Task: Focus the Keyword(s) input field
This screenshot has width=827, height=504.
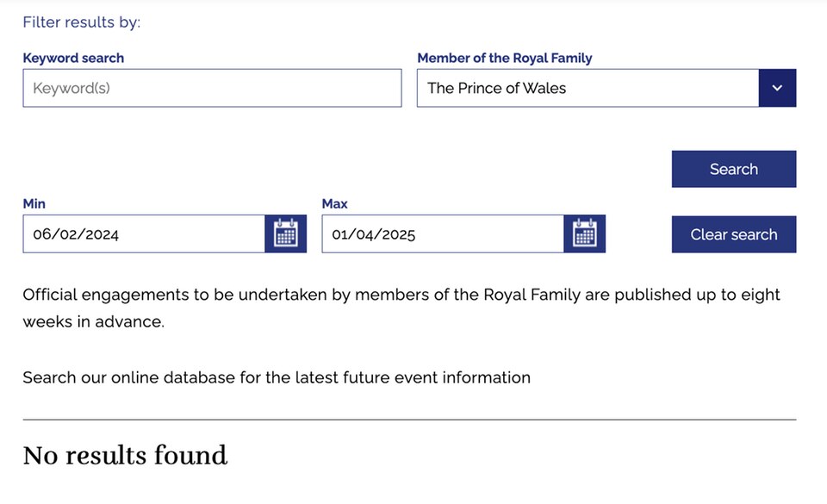Action: tap(212, 88)
